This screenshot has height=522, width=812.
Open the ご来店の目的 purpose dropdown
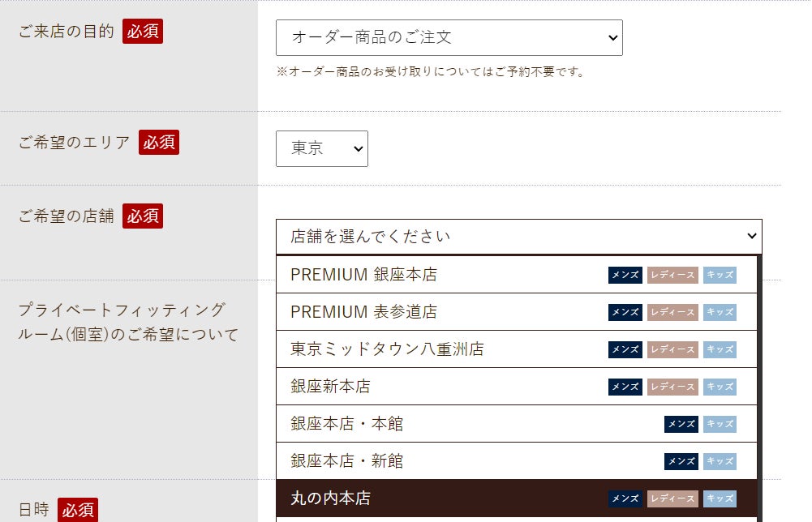[x=449, y=37]
